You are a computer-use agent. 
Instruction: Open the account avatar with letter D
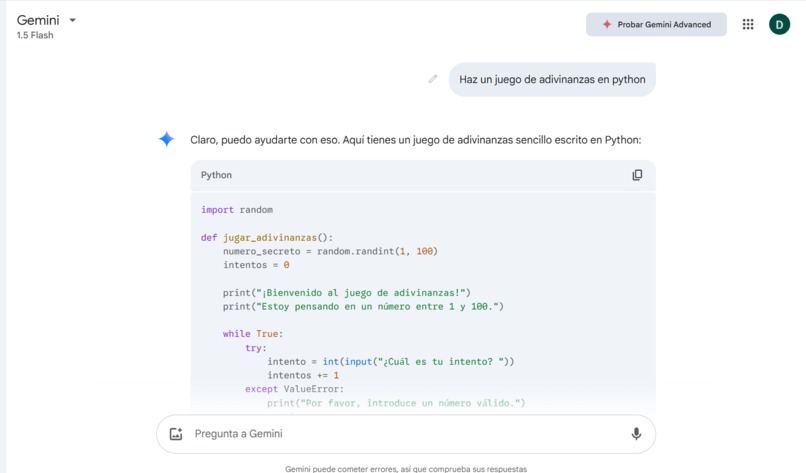coord(779,24)
